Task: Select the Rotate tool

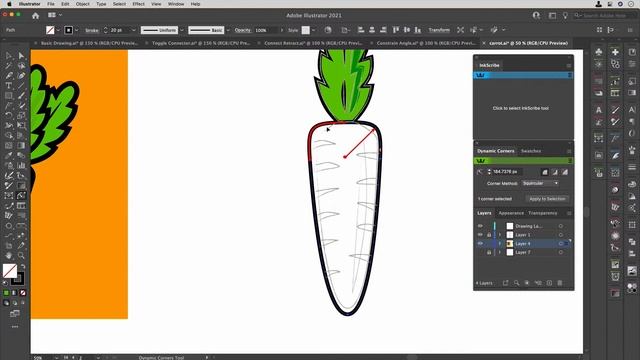Action: tap(9, 116)
